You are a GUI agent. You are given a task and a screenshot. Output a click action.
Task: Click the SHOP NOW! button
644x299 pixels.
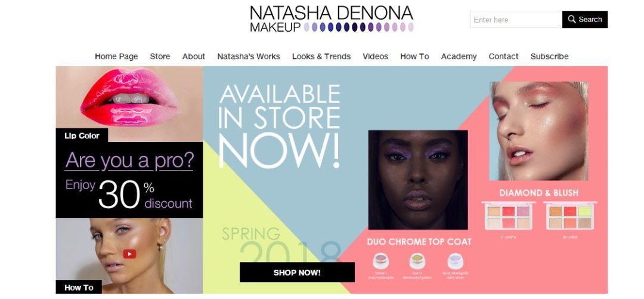[297, 272]
